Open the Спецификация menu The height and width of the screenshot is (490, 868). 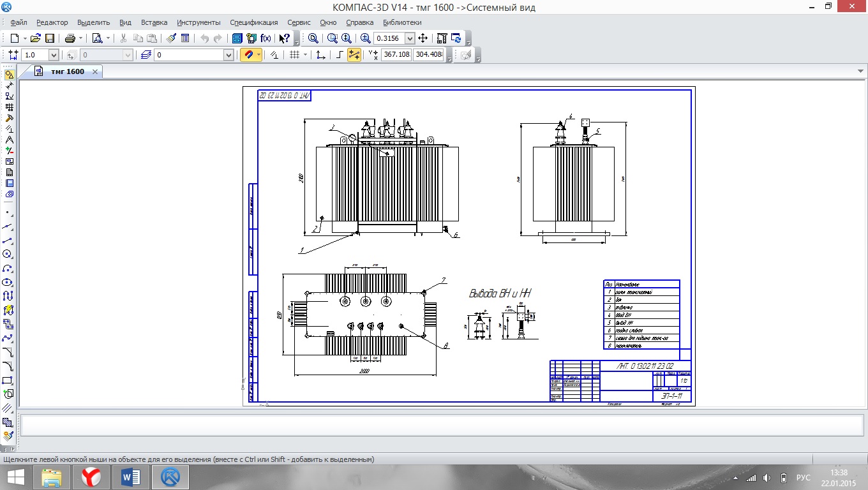pos(254,22)
